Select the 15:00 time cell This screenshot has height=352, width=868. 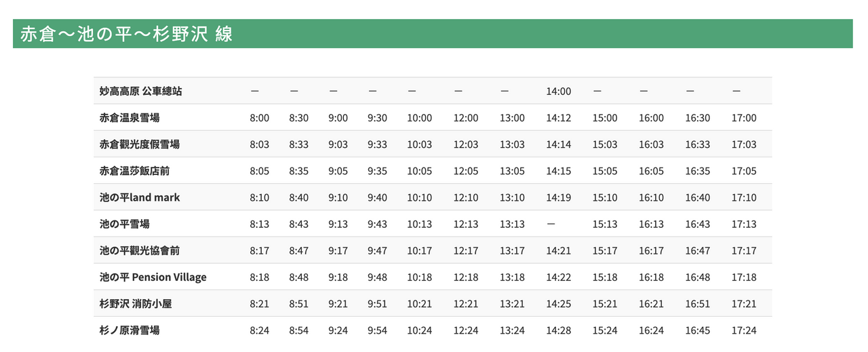(605, 117)
